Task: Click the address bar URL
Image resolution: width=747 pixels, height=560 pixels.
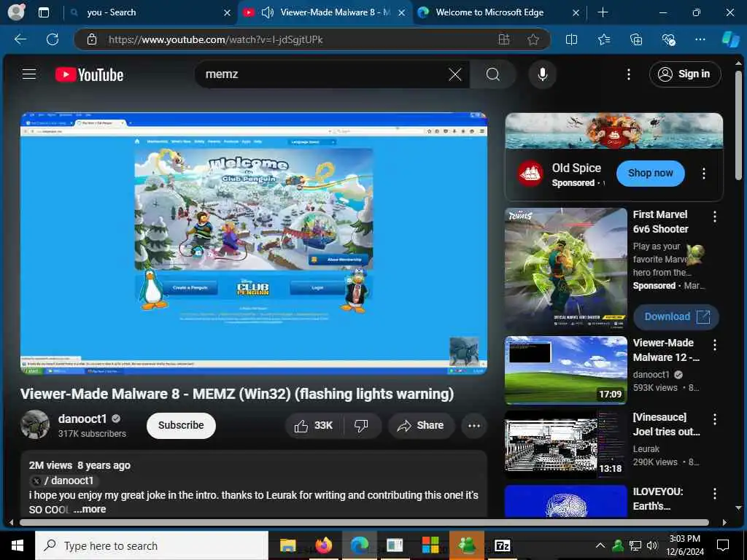Action: (215, 39)
